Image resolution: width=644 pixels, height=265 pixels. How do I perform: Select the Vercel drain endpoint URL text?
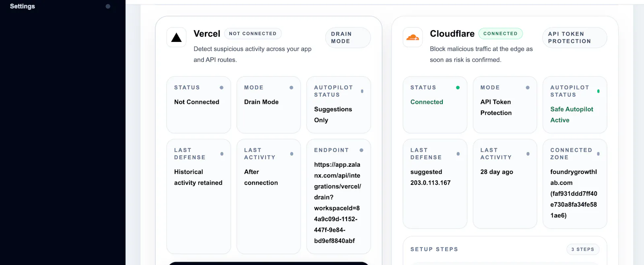pyautogui.click(x=337, y=203)
